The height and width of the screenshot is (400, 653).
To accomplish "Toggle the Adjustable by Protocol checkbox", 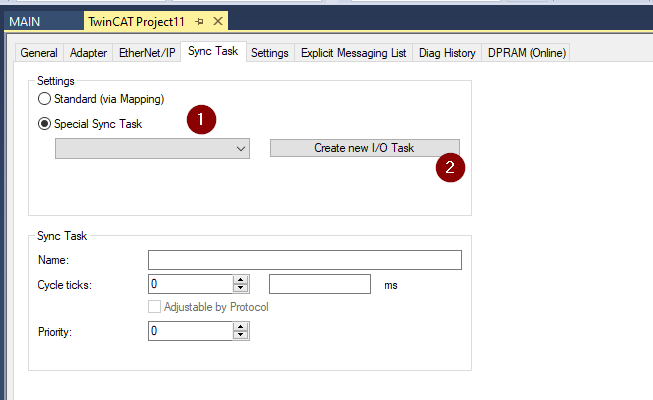I will point(155,307).
